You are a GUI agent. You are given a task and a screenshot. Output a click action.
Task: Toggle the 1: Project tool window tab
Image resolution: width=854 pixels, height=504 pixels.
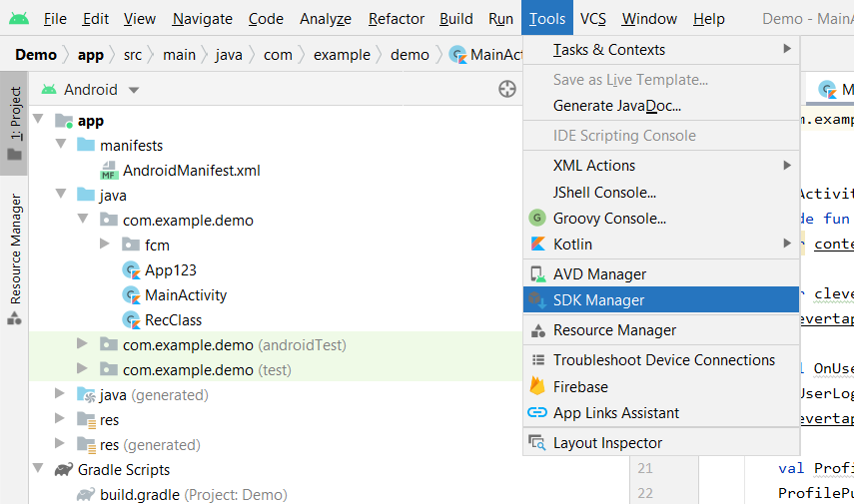[x=14, y=123]
